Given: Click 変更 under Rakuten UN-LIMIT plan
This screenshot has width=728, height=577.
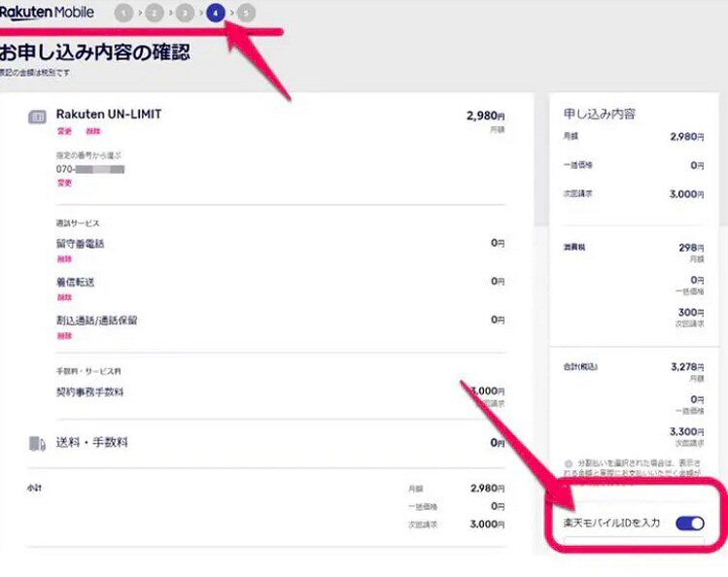Looking at the screenshot, I should pyautogui.click(x=63, y=131).
